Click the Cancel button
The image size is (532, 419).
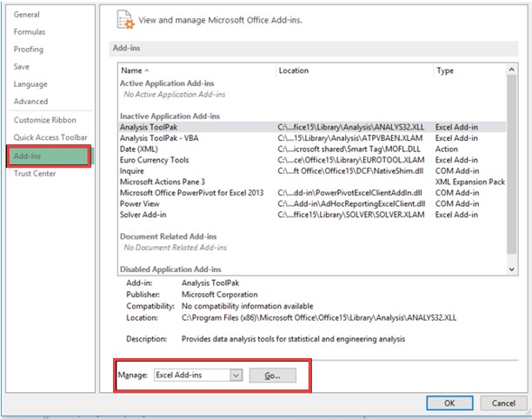click(x=503, y=403)
